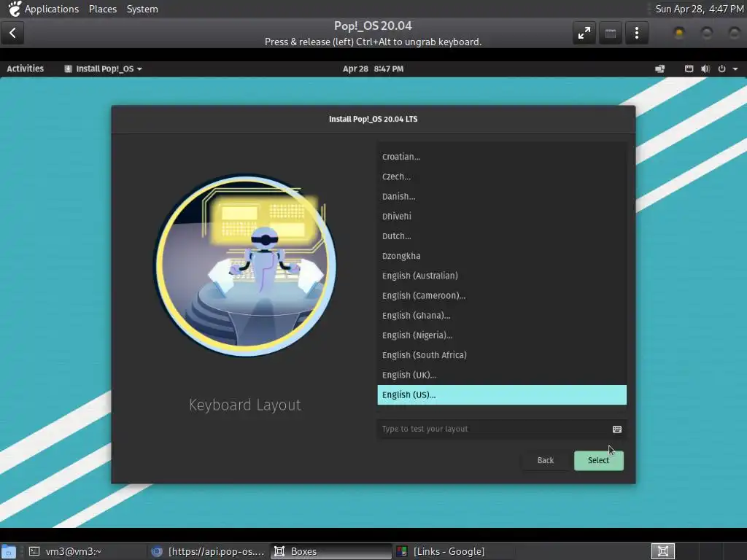
Task: Click robot illustration in installer
Action: click(246, 265)
